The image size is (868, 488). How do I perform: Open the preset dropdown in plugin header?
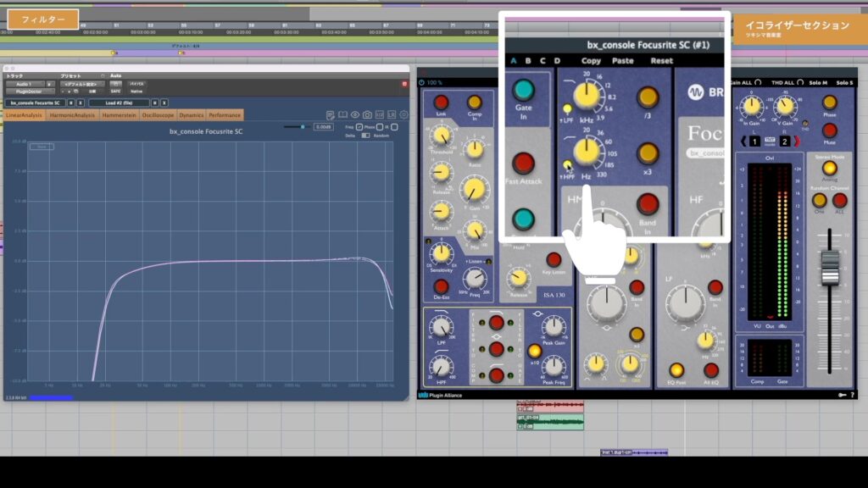(81, 84)
